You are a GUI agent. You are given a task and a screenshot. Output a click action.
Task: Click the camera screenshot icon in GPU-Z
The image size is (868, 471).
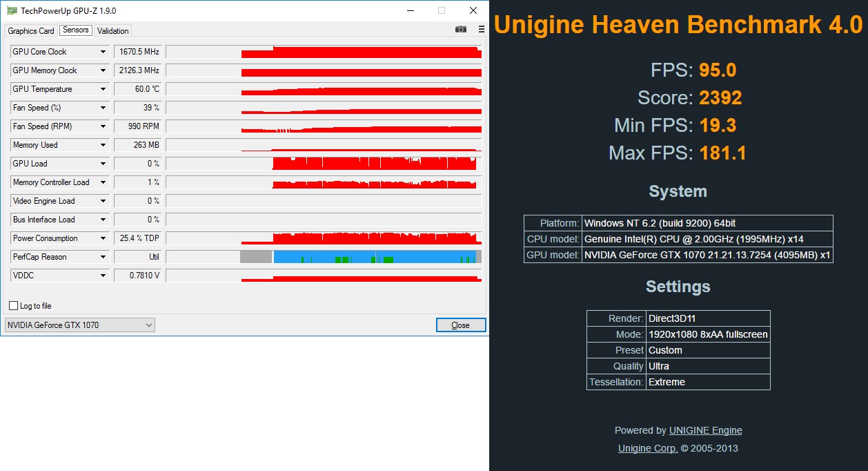461,29
